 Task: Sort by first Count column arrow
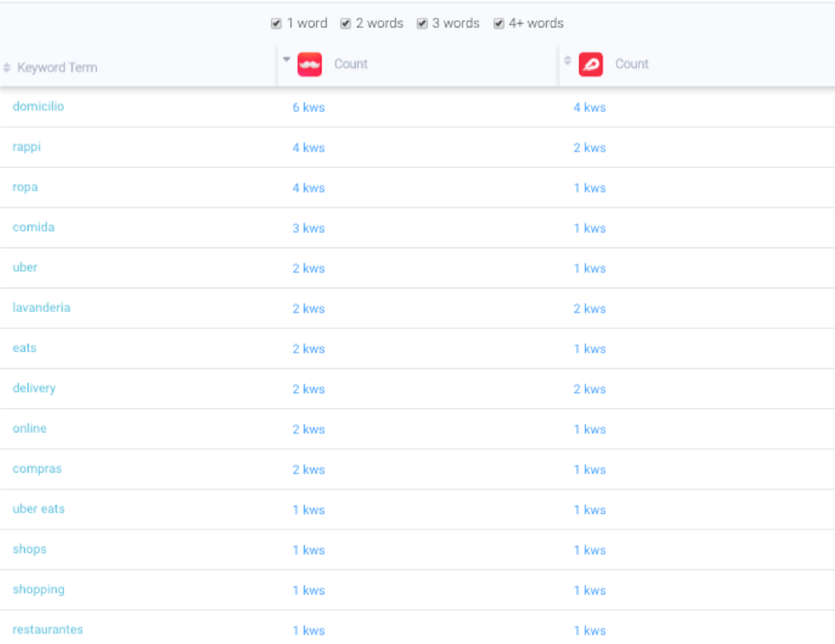(x=286, y=60)
